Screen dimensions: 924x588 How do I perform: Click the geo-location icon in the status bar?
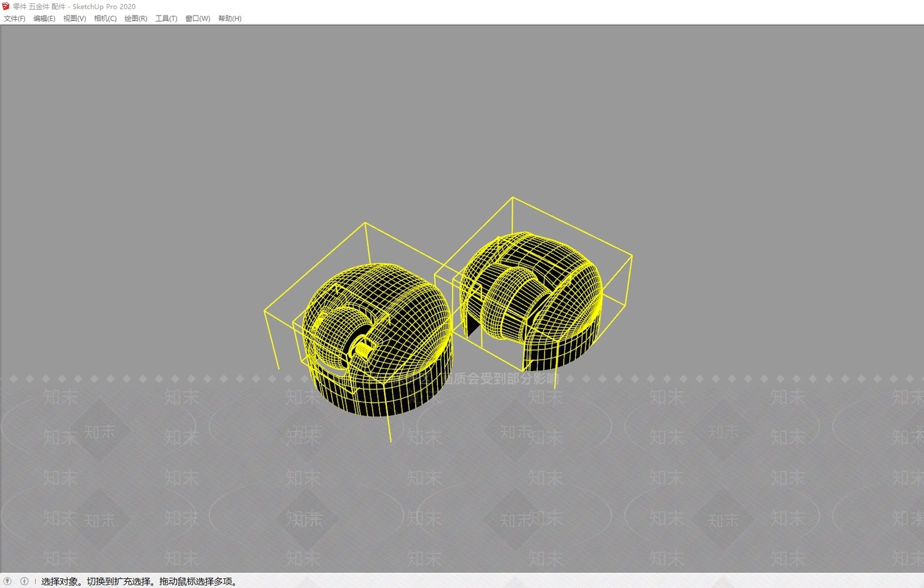(8, 581)
